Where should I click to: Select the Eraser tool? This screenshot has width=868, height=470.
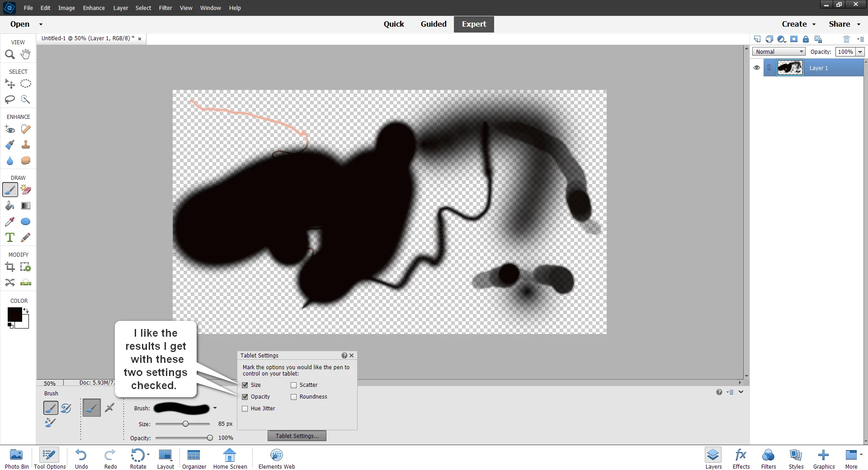pos(26,190)
